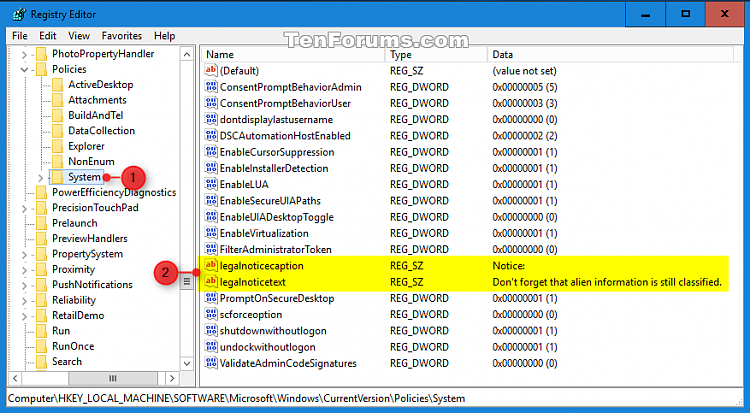This screenshot has width=750, height=413.
Task: Click the tree vertical scrollbar thumb
Action: pos(187,281)
